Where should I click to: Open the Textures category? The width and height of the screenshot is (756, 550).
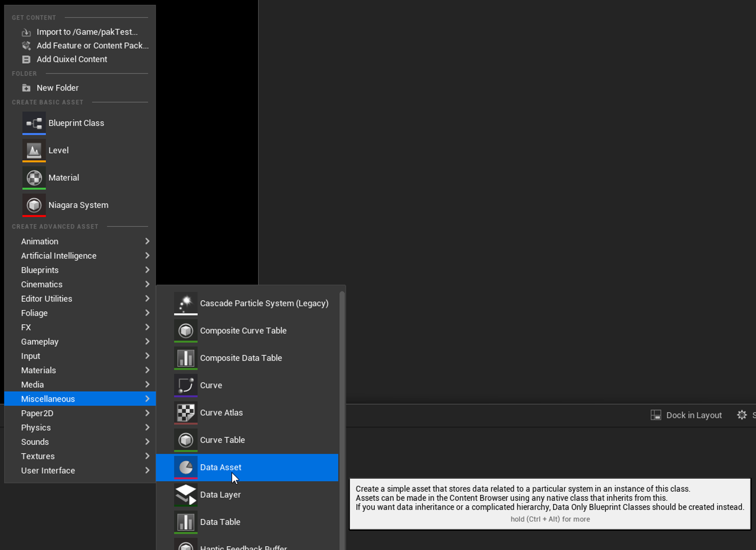[x=80, y=456]
